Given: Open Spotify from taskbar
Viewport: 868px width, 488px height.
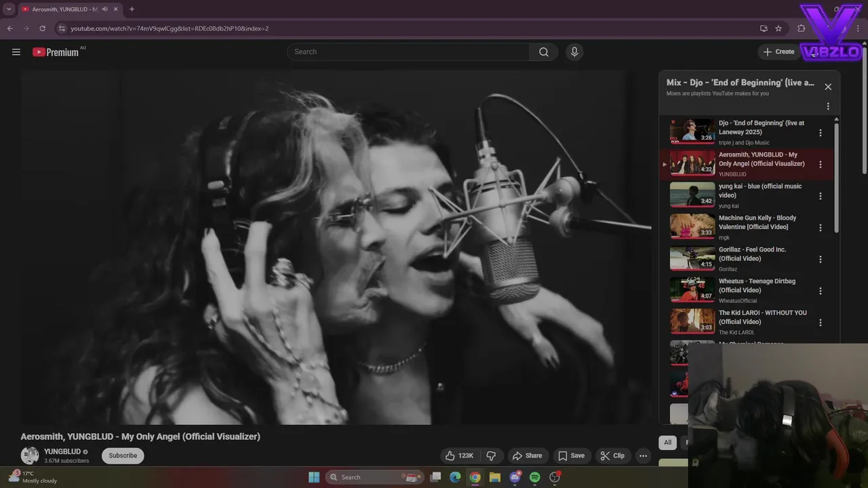Looking at the screenshot, I should [x=535, y=477].
